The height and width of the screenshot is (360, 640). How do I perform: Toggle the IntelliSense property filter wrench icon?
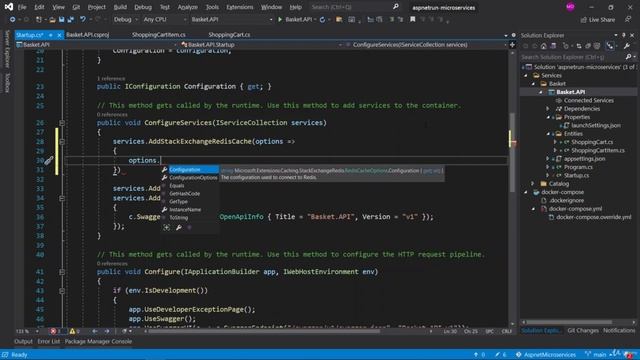click(x=178, y=227)
